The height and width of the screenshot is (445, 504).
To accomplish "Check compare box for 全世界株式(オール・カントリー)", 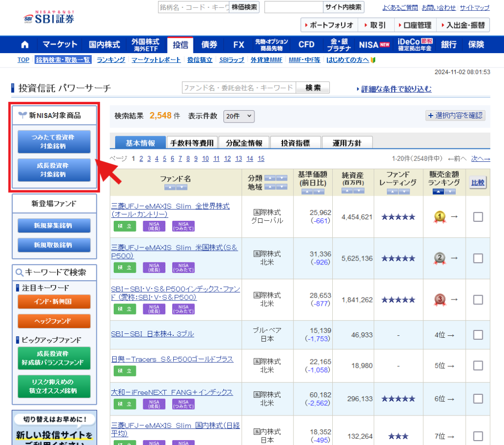I will (478, 217).
